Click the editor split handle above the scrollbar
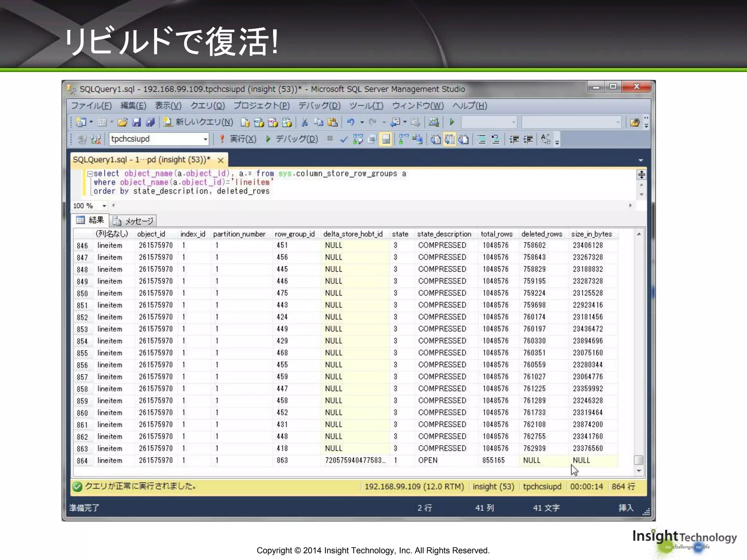The width and height of the screenshot is (747, 560). (x=642, y=175)
